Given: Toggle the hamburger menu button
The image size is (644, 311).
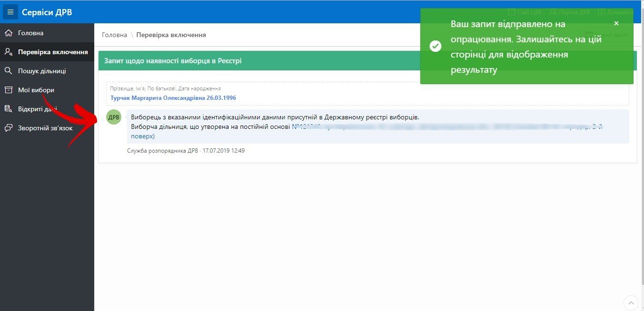Looking at the screenshot, I should pos(10,12).
